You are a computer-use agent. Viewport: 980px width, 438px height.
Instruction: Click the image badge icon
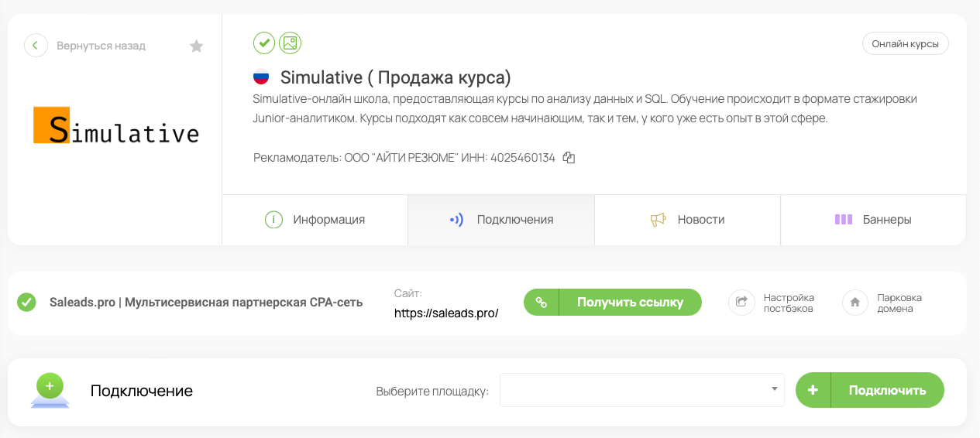[291, 43]
